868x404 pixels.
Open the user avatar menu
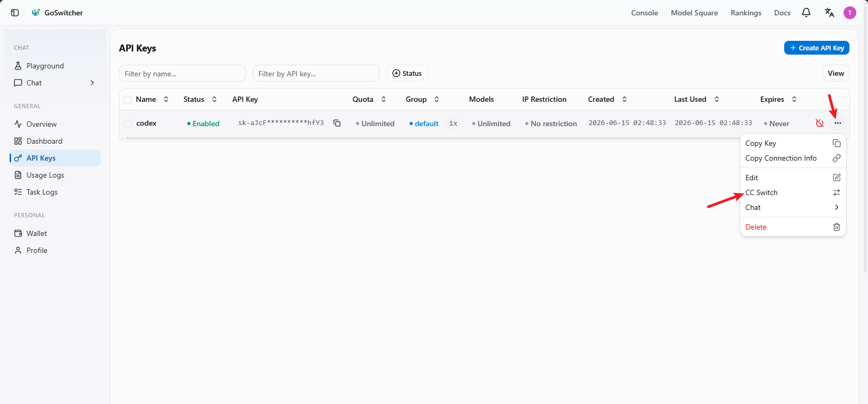coord(850,13)
